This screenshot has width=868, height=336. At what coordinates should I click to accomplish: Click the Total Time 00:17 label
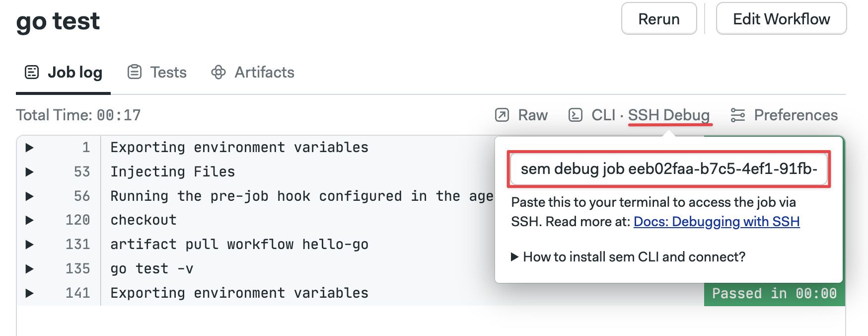(78, 115)
